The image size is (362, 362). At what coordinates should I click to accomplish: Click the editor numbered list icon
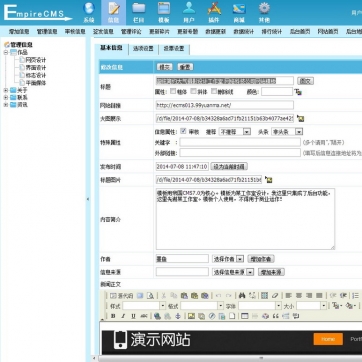click(356, 295)
